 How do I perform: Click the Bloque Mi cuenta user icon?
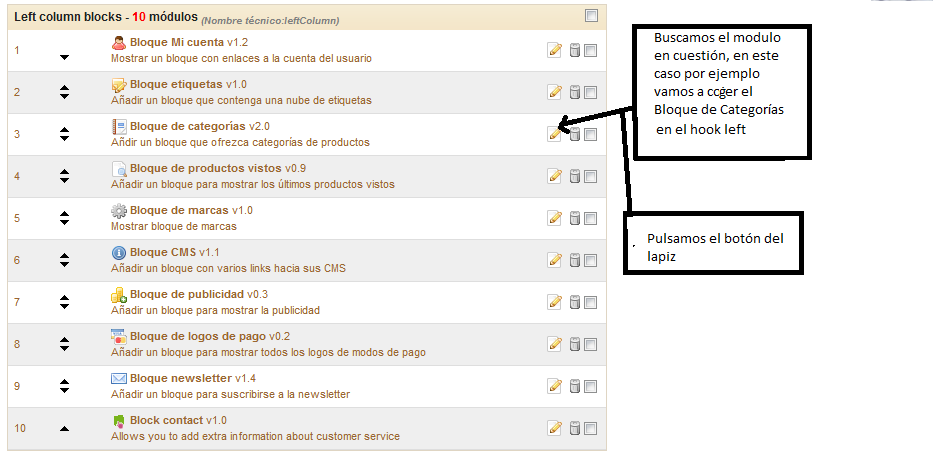119,43
